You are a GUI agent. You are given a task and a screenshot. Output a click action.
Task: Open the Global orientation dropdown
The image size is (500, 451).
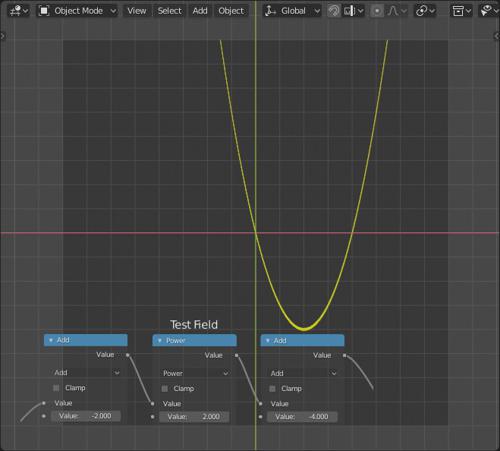pos(292,11)
